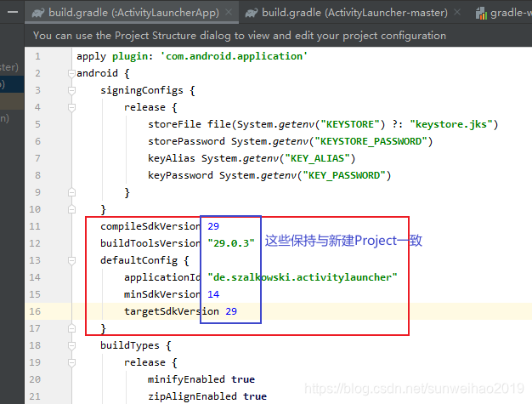Screen dimensions: 532x404
Task: Collapse buildTypes fold marker on line 18
Action: tap(71, 345)
